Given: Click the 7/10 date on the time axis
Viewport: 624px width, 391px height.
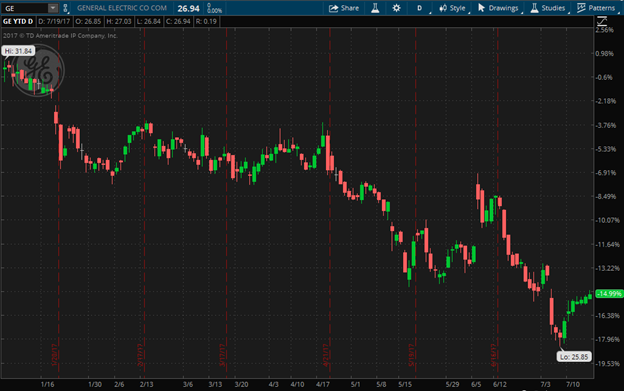Looking at the screenshot, I should [573, 384].
